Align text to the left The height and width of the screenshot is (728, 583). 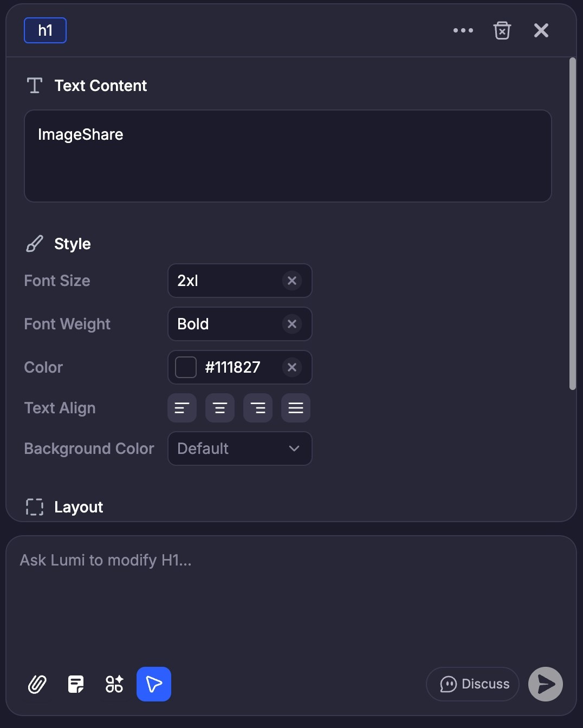182,408
